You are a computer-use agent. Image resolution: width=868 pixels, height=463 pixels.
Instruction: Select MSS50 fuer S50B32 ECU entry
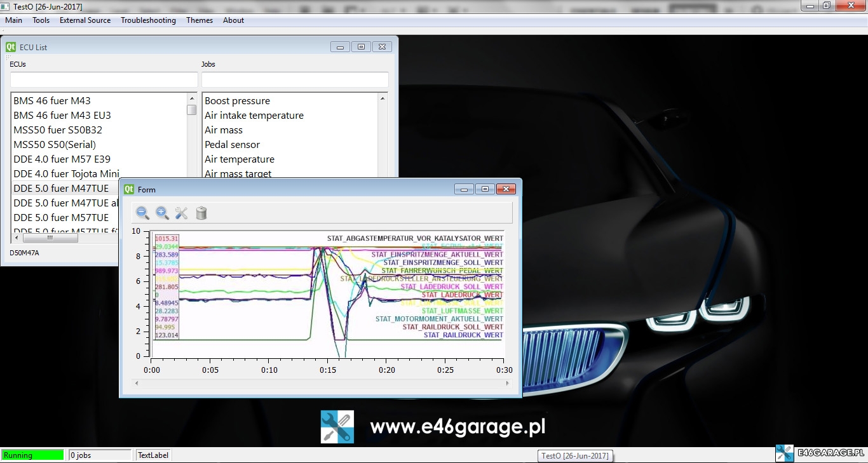point(58,130)
